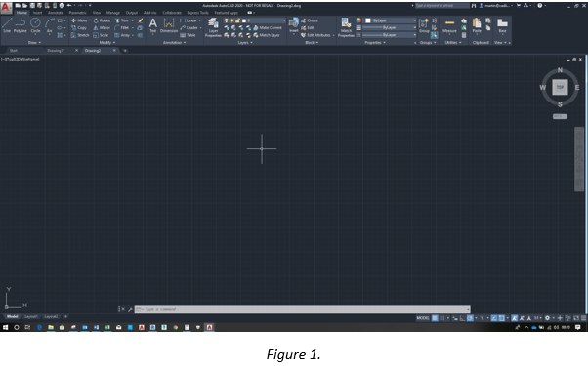This screenshot has width=588, height=366.
Task: Expand the Annotation panel
Action: point(175,42)
